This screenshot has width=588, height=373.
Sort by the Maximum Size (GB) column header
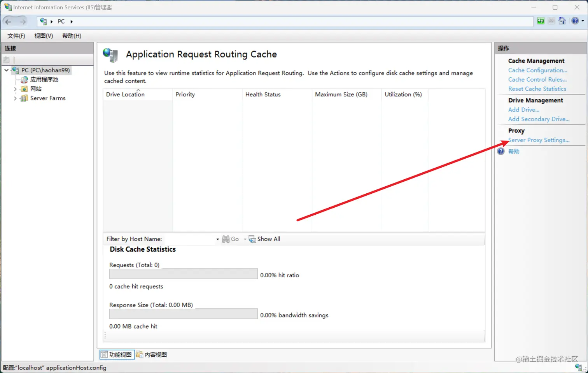pos(346,95)
